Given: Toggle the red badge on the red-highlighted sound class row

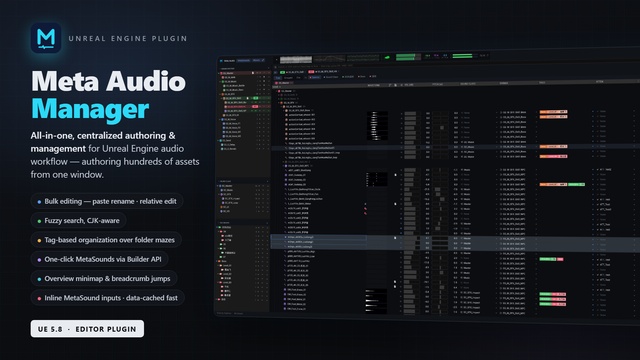Looking at the screenshot, I should click(255, 107).
